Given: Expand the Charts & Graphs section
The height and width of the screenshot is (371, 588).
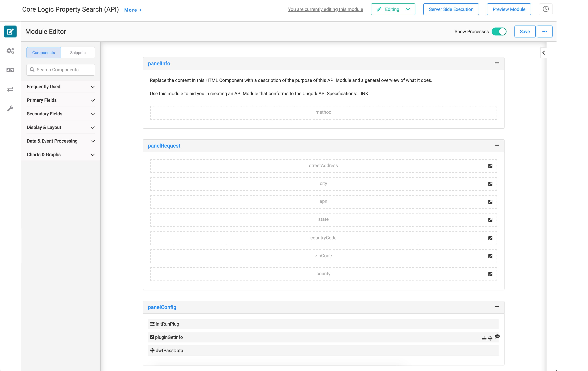Looking at the screenshot, I should pos(61,155).
